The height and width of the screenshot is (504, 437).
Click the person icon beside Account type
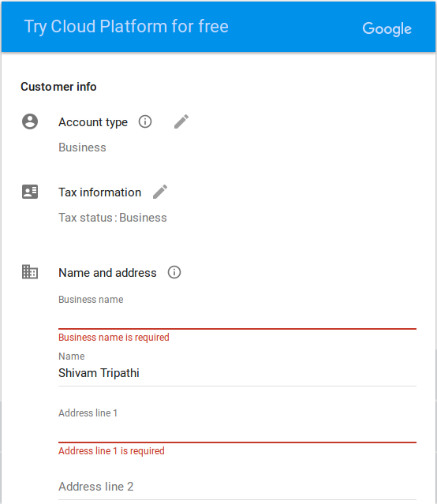(x=30, y=121)
